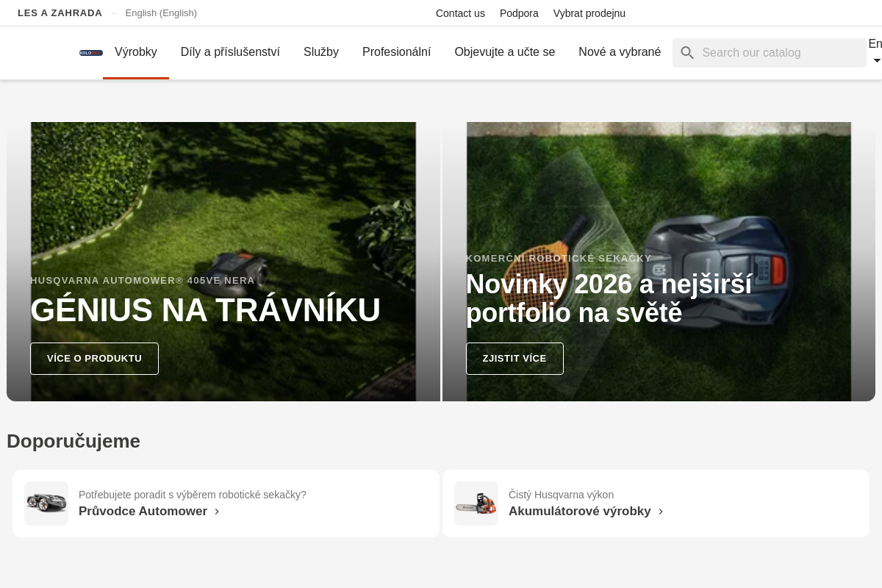This screenshot has width=882, height=588.
Task: Follow the Contact us link
Action: (460, 13)
